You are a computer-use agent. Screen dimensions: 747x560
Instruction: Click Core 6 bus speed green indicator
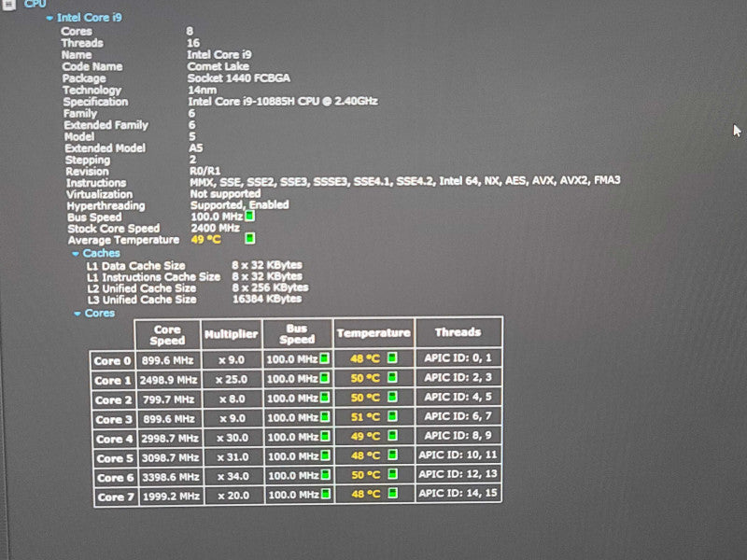coord(326,475)
